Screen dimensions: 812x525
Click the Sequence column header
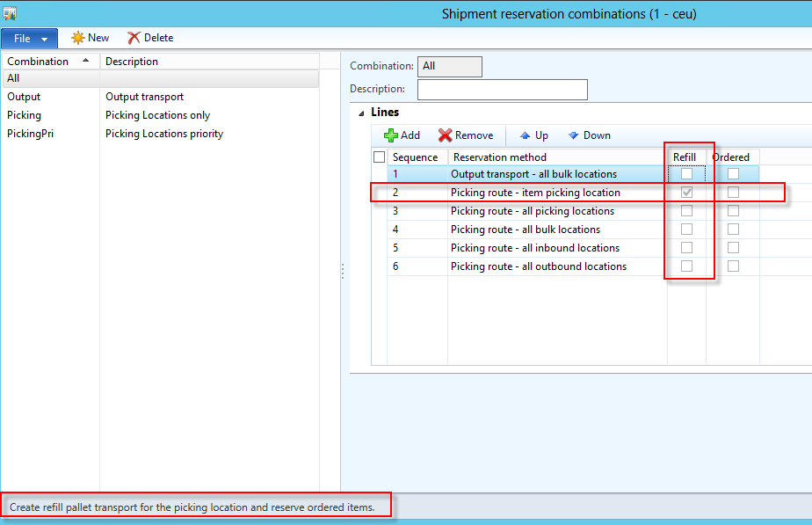pos(415,157)
